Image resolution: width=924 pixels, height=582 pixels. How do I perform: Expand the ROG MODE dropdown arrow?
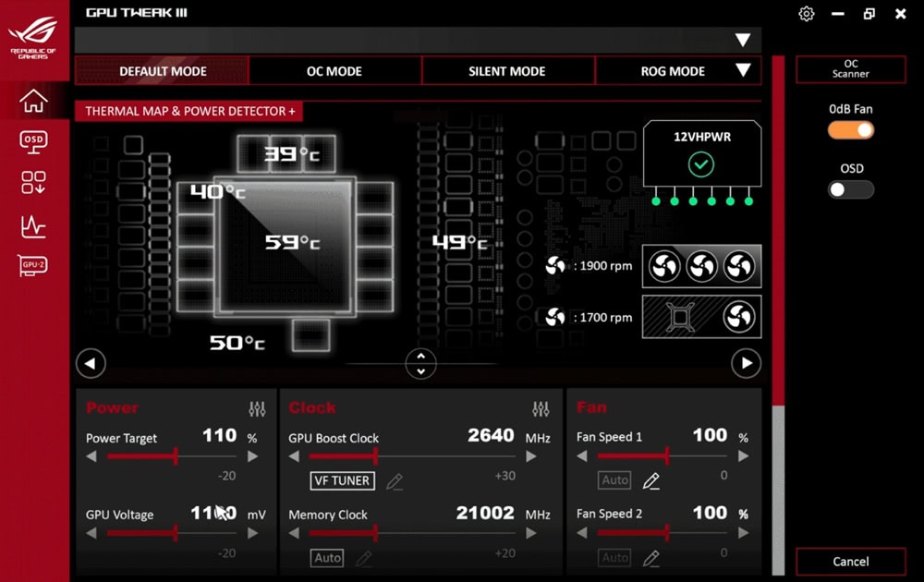[x=743, y=71]
